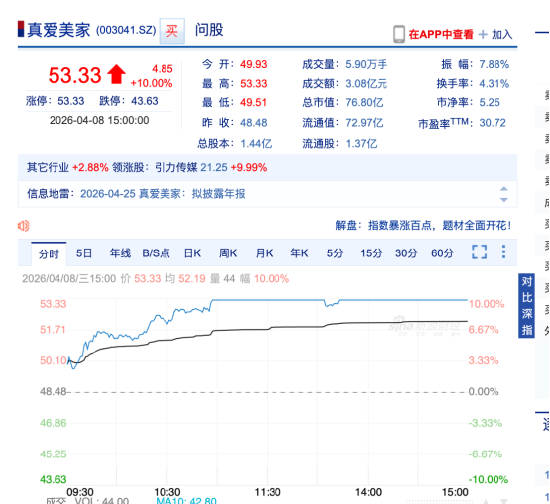Click the 11:30 time axis label
The width and height of the screenshot is (550, 504).
[267, 492]
